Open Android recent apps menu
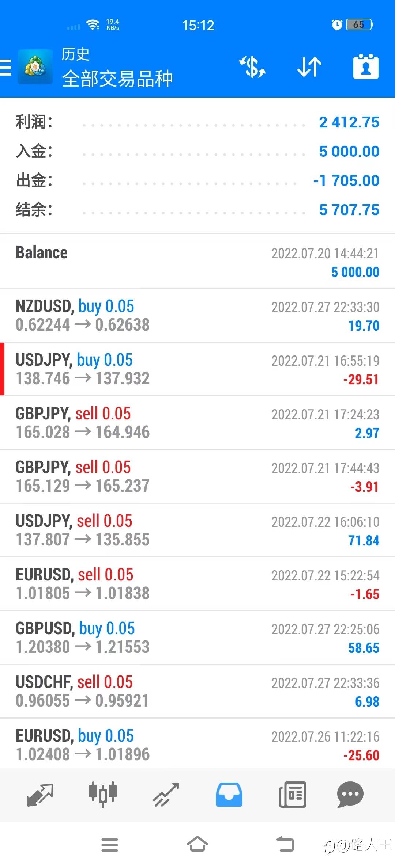 click(109, 845)
